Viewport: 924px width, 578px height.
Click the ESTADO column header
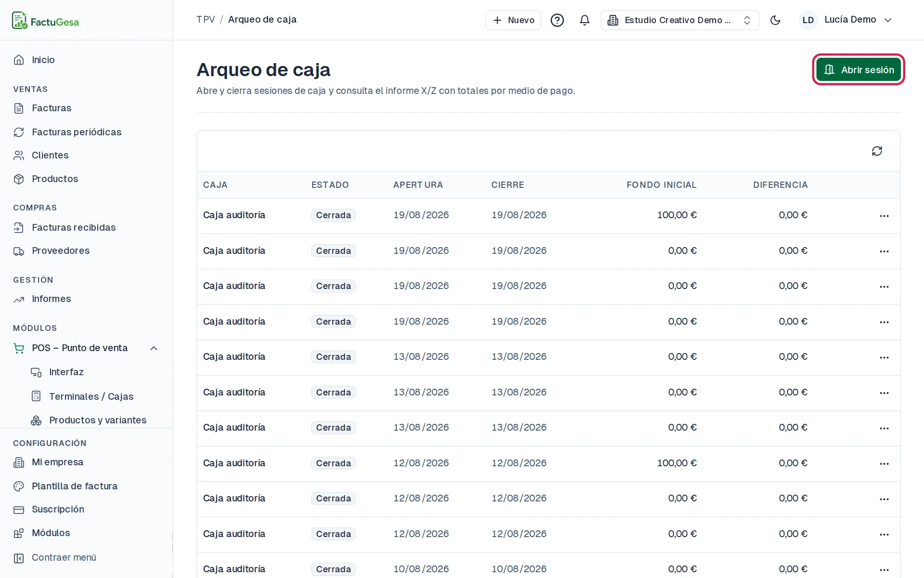tap(330, 185)
